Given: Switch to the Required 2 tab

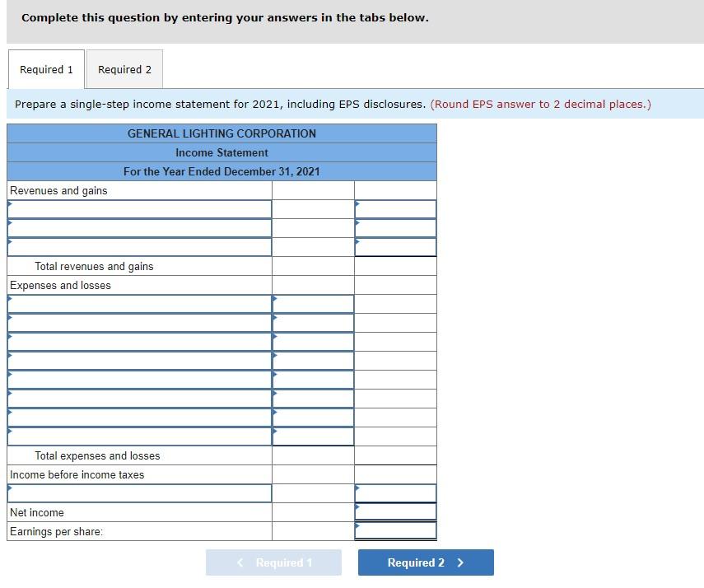Looking at the screenshot, I should 124,70.
